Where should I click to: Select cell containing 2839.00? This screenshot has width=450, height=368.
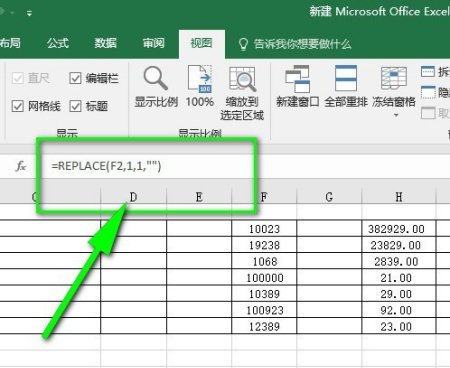click(x=399, y=261)
